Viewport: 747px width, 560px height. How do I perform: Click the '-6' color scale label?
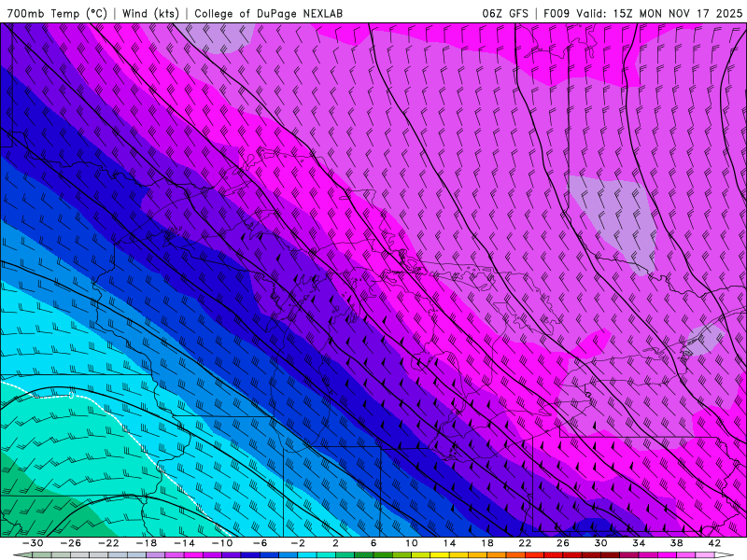click(x=260, y=543)
